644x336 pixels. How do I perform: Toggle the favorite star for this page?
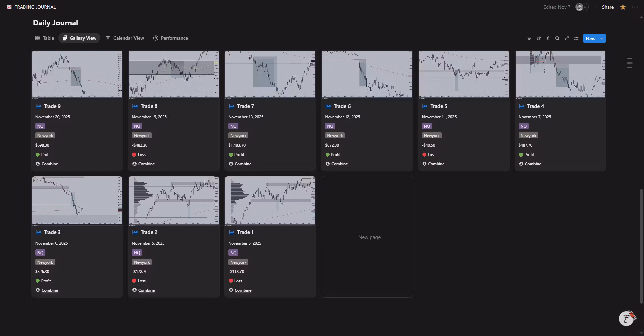[623, 7]
